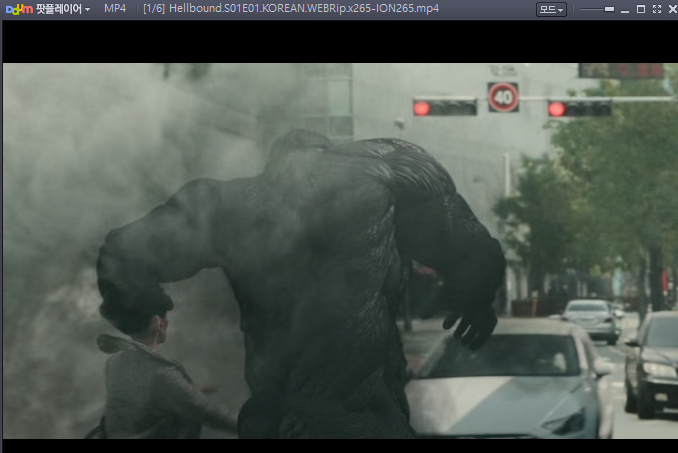Switch the player to fullscreen mode
The width and height of the screenshot is (678, 453).
click(657, 9)
